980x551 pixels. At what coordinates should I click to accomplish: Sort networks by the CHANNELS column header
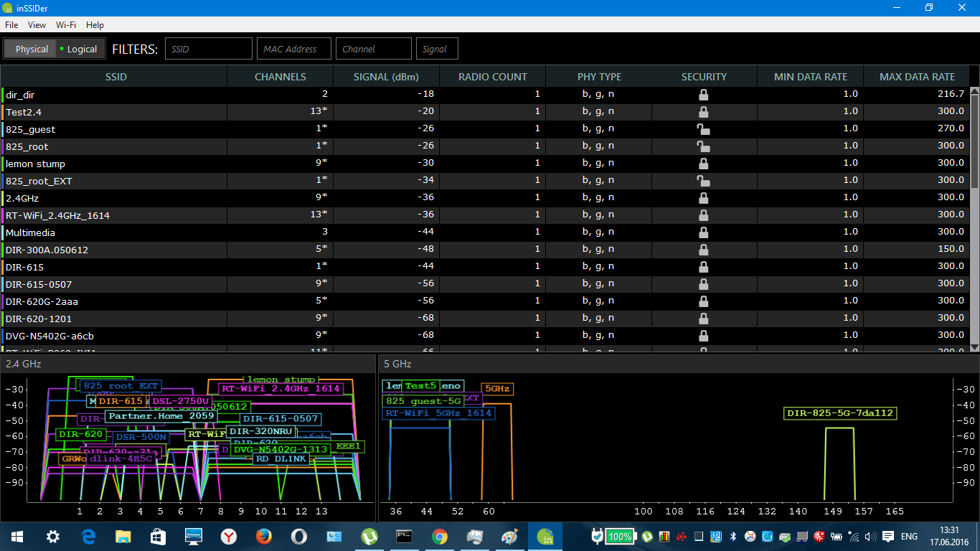click(280, 77)
